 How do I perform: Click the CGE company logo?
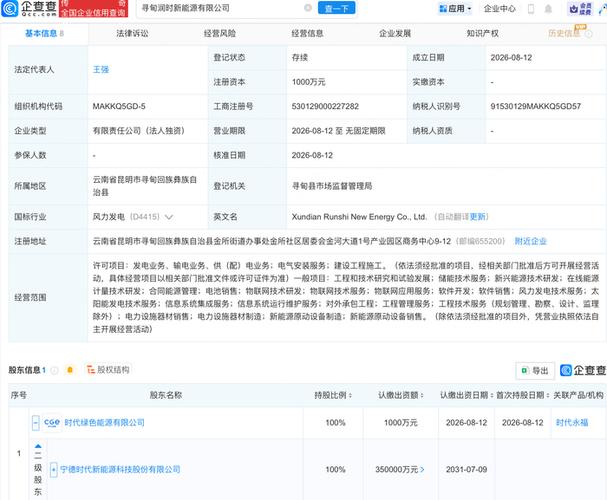coord(52,423)
